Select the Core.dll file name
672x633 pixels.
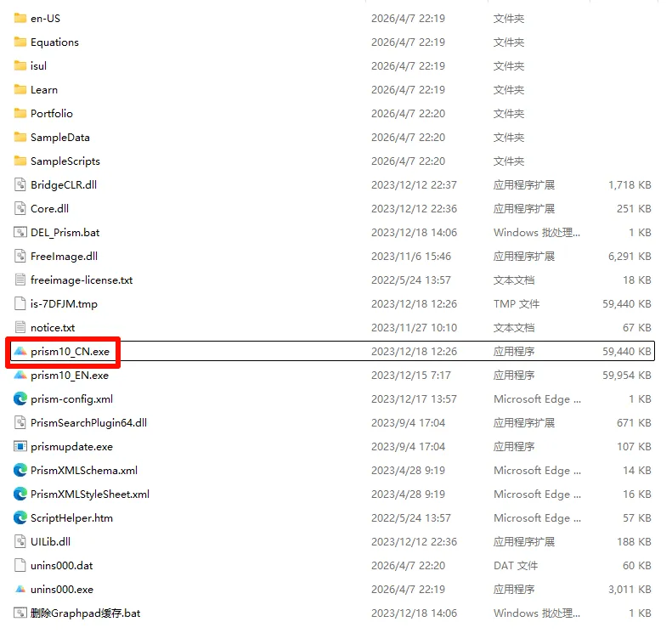coord(50,209)
